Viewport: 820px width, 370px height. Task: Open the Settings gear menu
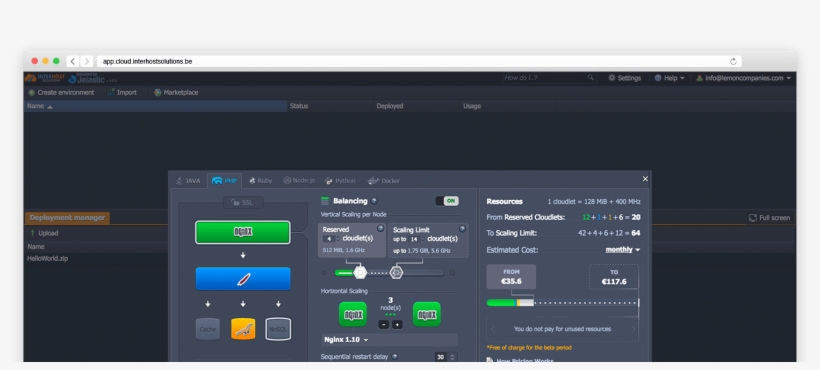(624, 78)
